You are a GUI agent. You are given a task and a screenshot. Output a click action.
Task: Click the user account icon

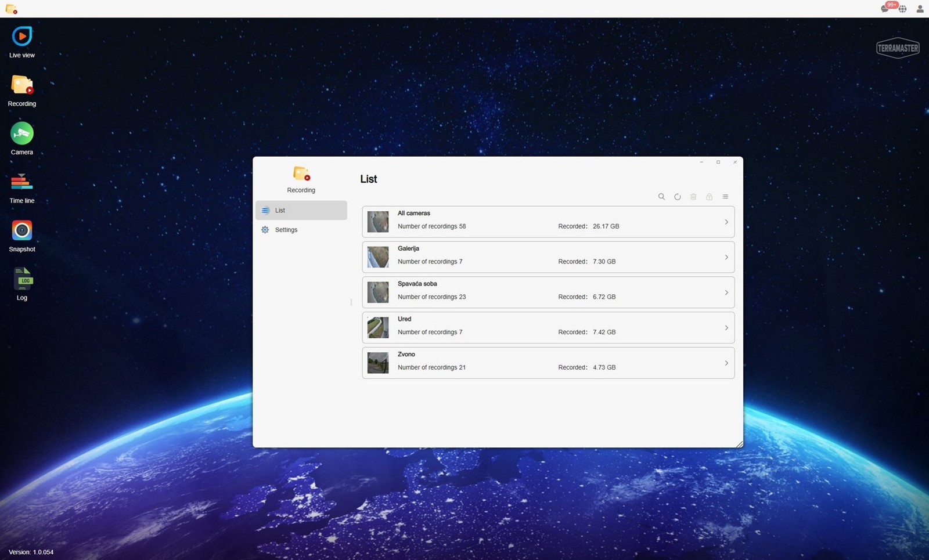click(920, 9)
